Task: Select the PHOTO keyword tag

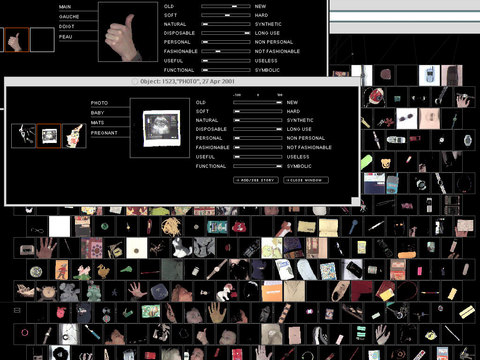Action: pos(99,103)
